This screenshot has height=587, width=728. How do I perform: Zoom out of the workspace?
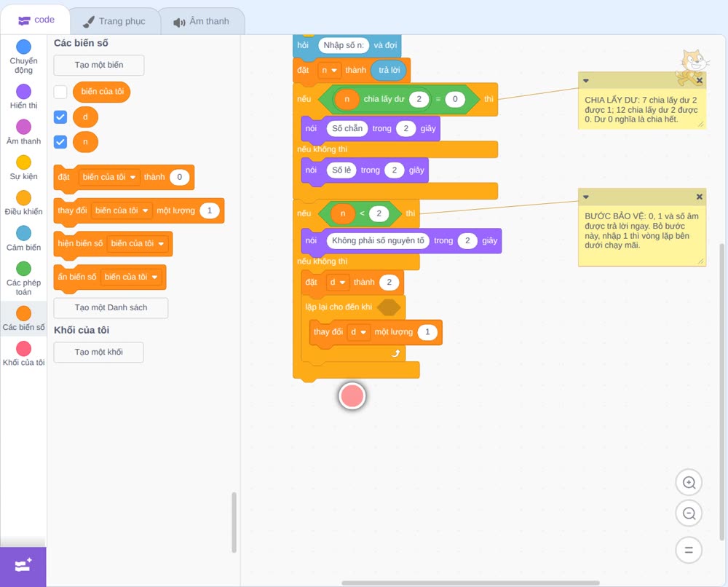[x=689, y=513]
